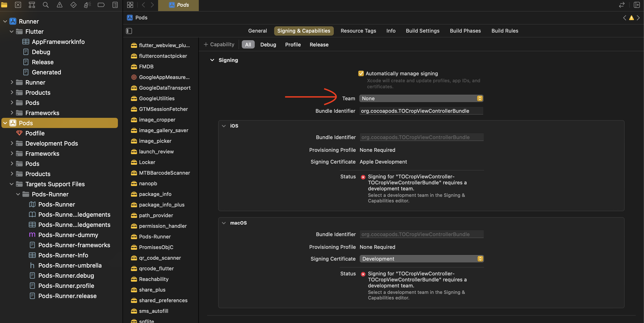This screenshot has width=644, height=323.
Task: Switch to the Build Phases tab
Action: pos(465,31)
